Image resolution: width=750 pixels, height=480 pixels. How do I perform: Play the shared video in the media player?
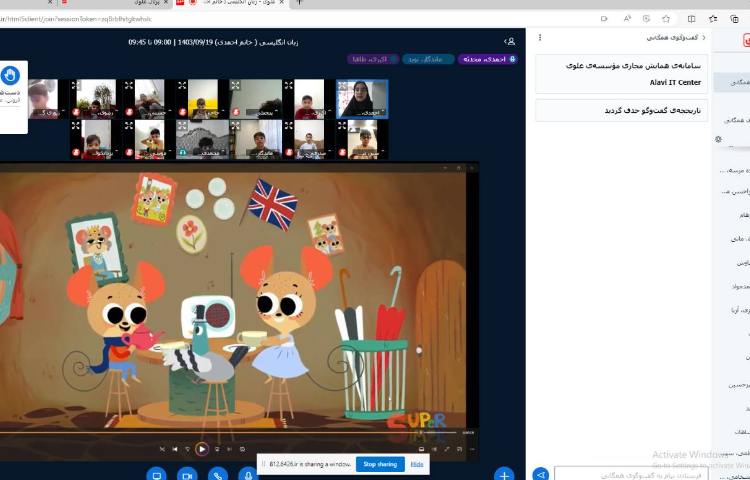[x=202, y=449]
